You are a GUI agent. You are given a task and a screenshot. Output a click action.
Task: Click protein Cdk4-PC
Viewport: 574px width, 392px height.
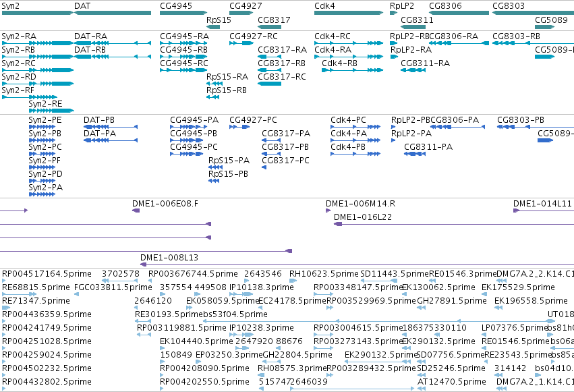pos(348,120)
